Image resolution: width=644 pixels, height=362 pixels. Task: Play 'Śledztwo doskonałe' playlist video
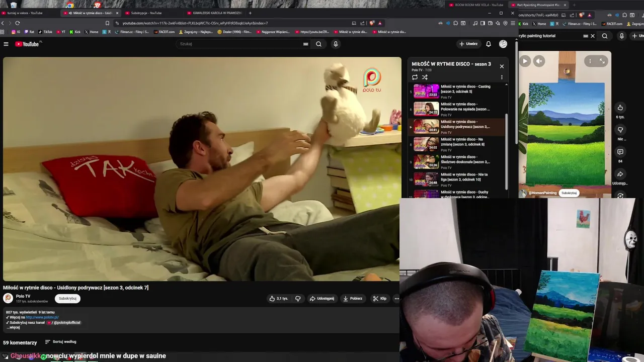pos(457,162)
